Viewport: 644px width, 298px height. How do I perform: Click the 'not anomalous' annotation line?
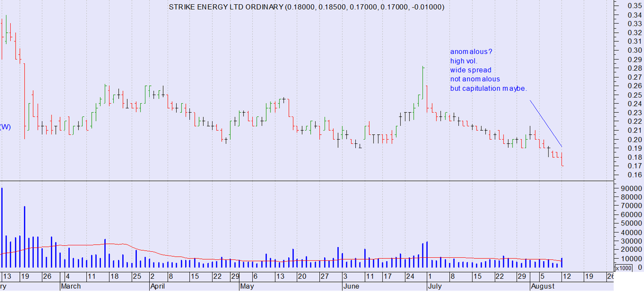(x=475, y=79)
